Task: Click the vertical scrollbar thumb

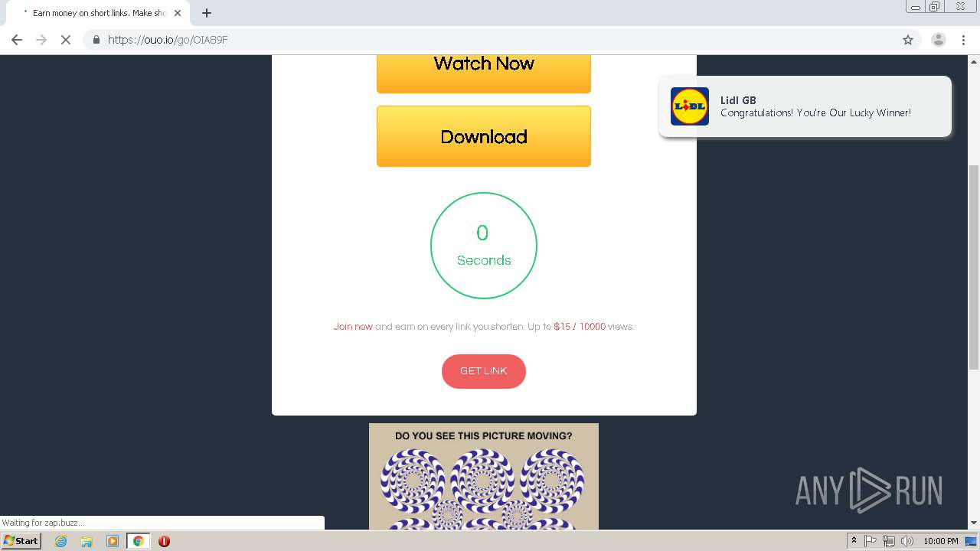Action: 974,267
